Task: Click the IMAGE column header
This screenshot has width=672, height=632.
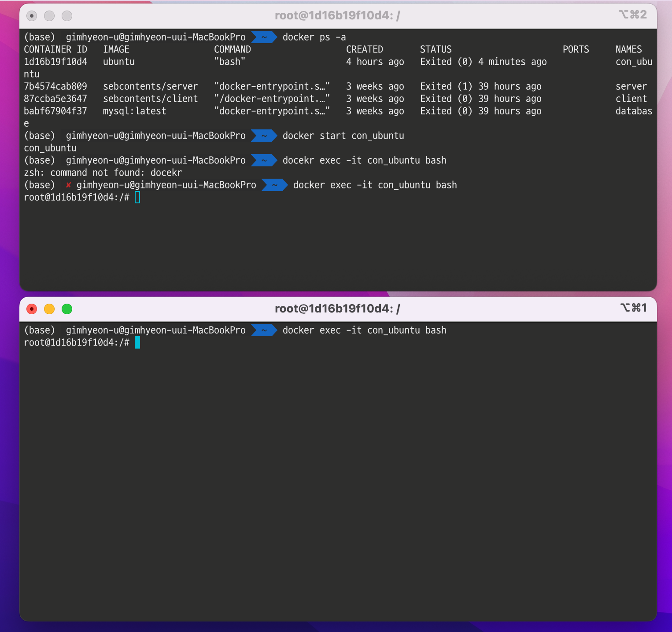Action: [116, 49]
